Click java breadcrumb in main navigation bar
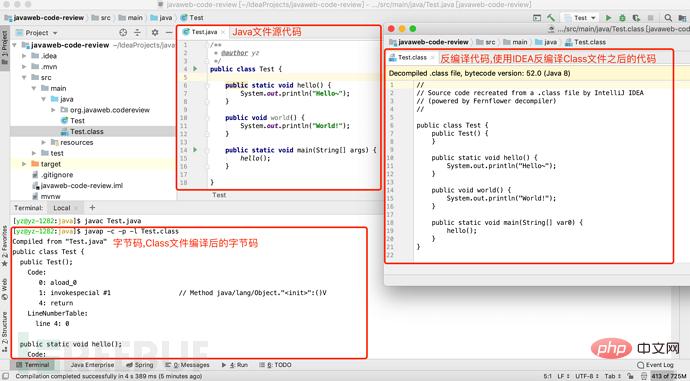Screen dimensions: 690x381 [161, 18]
